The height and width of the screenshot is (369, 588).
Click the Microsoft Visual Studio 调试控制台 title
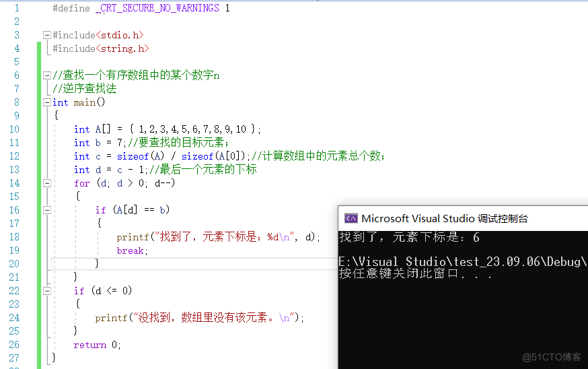(445, 218)
